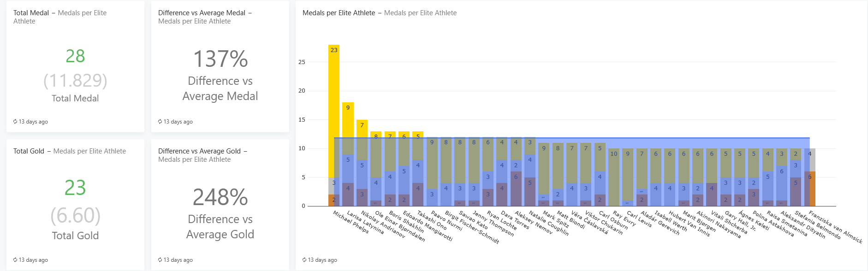Viewport: 868px width, 271px height.
Task: Click the '13 days ago' text under Total Gold
Action: click(x=33, y=260)
